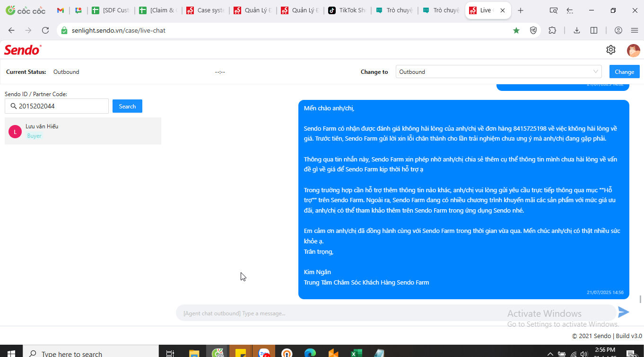Click the tab search icon in title bar
Viewport: 644px width, 357px height.
tap(554, 10)
